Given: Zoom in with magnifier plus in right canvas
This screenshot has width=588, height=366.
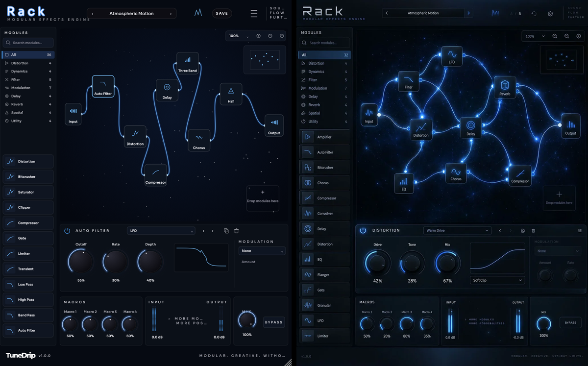Looking at the screenshot, I should pyautogui.click(x=555, y=36).
